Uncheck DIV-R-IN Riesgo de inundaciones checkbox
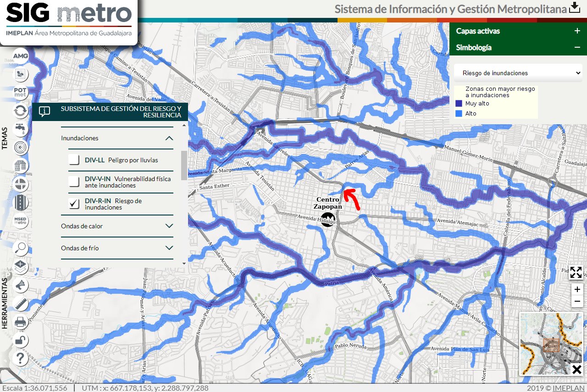The width and height of the screenshot is (587, 392). [x=74, y=204]
